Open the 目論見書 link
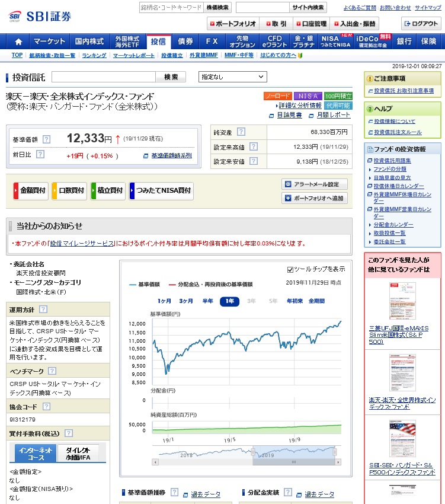 [x=289, y=115]
